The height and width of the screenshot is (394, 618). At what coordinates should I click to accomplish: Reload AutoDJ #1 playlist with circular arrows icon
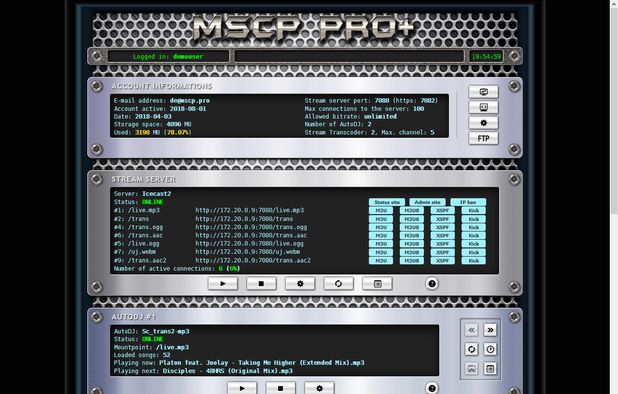(471, 349)
